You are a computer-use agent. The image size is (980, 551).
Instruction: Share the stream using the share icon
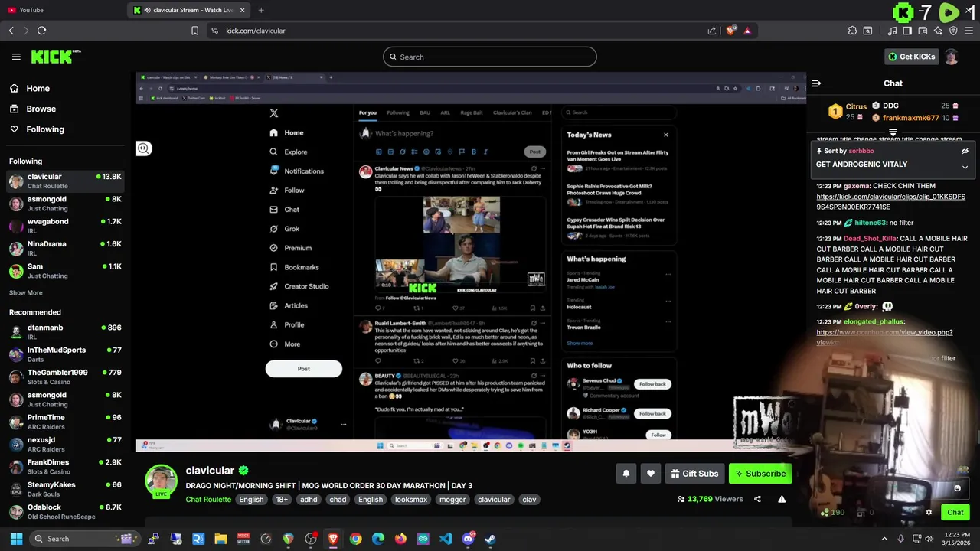757,499
